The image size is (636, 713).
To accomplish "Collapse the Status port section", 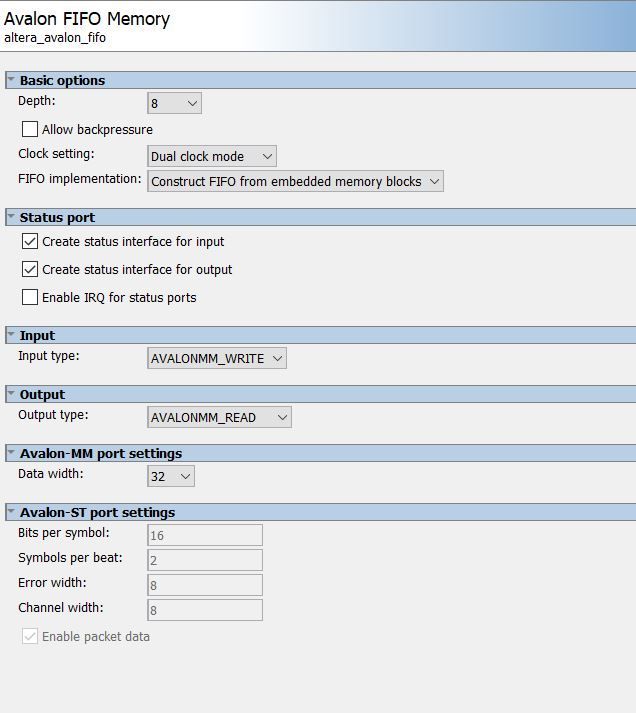I will 11,217.
